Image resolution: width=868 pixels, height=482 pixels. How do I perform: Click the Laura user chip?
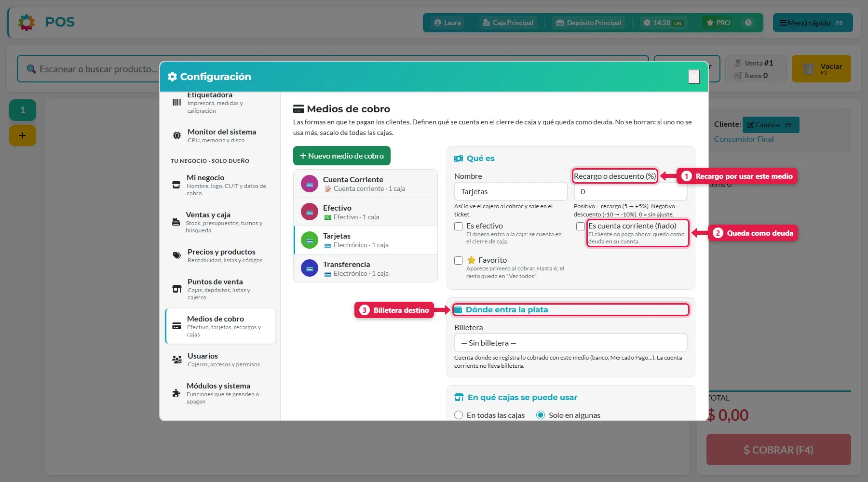coord(448,23)
